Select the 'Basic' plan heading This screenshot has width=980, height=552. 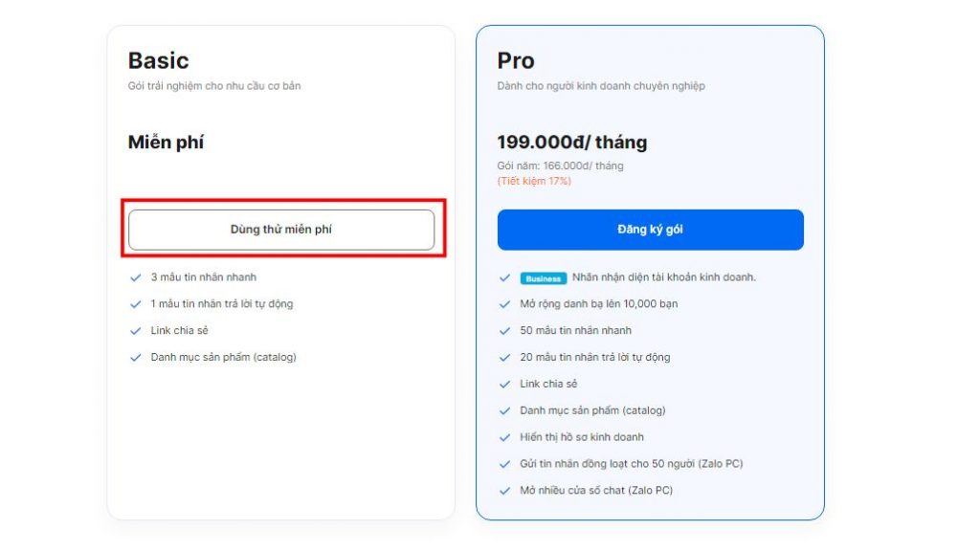pyautogui.click(x=159, y=59)
